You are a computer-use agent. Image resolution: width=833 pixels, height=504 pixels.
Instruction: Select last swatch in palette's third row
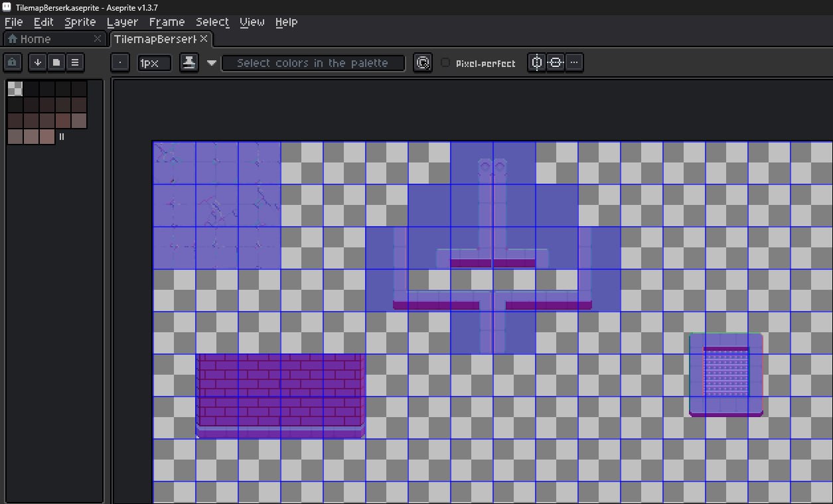click(x=79, y=121)
